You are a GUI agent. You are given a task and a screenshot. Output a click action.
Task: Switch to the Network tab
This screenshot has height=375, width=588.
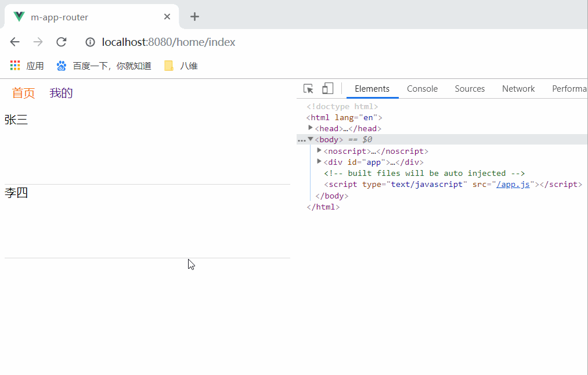pyautogui.click(x=518, y=89)
